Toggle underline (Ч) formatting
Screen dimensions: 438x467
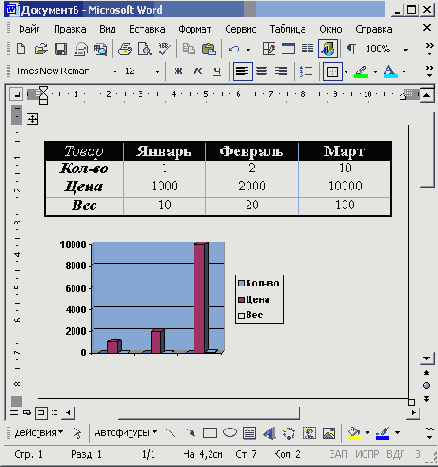[x=217, y=71]
